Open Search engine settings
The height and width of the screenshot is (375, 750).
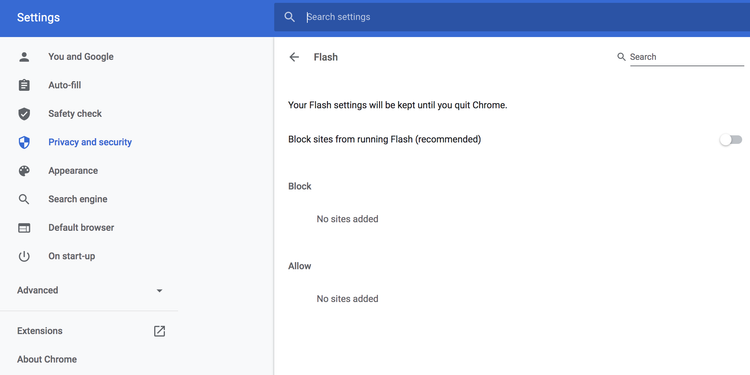pyautogui.click(x=78, y=199)
